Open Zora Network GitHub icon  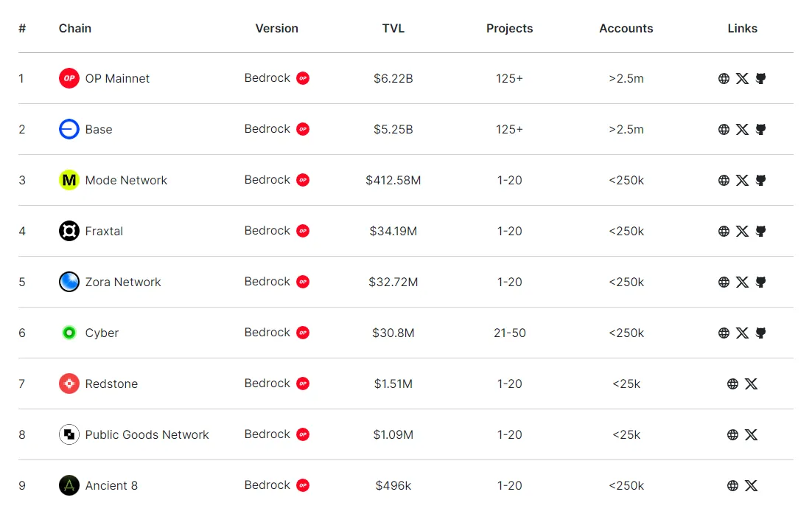click(761, 282)
